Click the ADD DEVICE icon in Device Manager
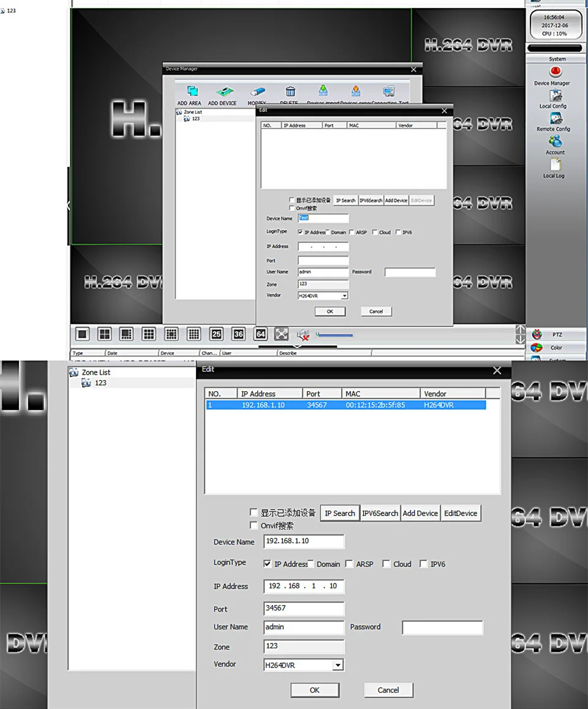Viewport: 588px width, 709px height. (x=224, y=91)
